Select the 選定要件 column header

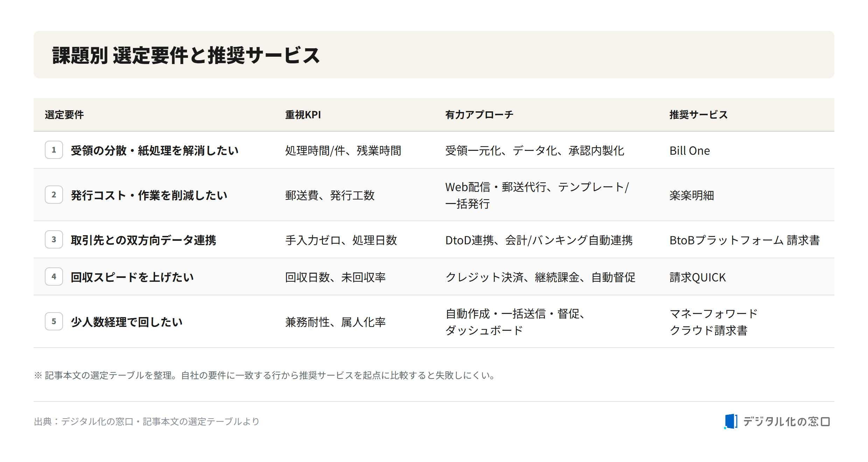[64, 115]
